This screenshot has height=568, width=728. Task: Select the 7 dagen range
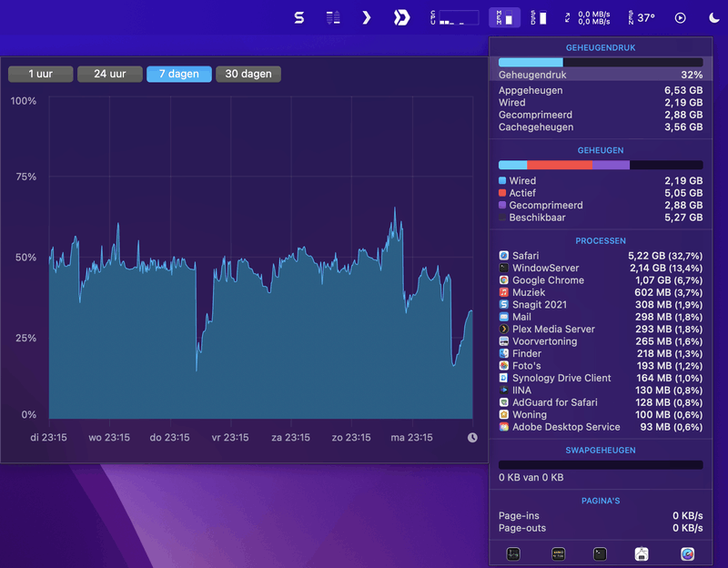[x=178, y=74]
